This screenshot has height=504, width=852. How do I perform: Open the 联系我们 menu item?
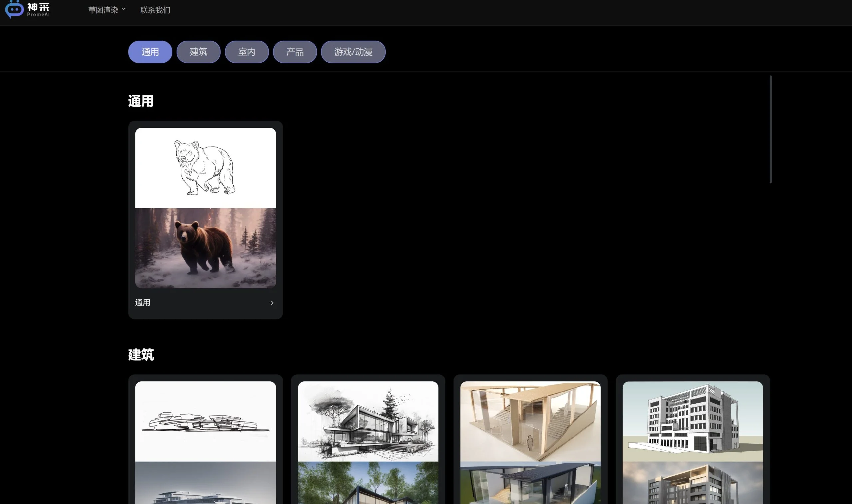pyautogui.click(x=155, y=10)
